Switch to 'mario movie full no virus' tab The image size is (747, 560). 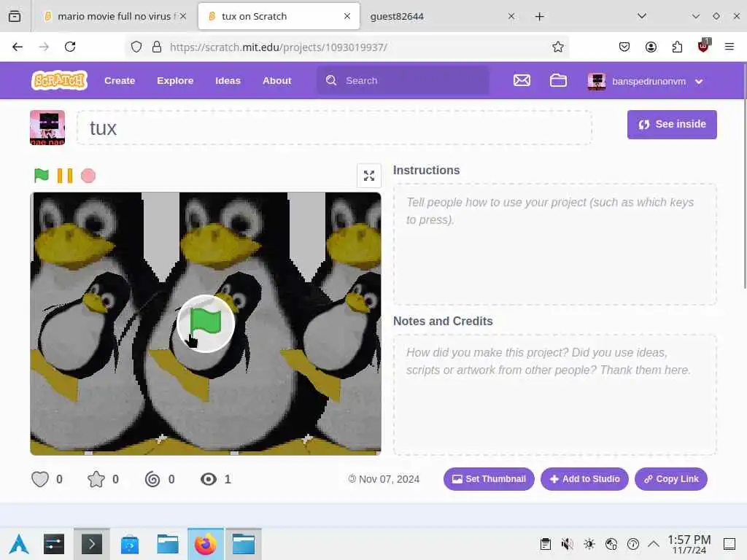pyautogui.click(x=115, y=16)
